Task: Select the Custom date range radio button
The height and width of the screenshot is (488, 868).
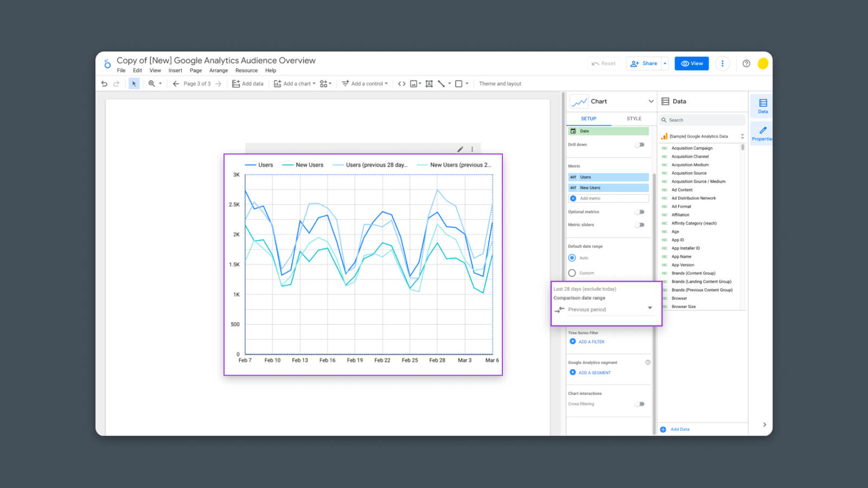Action: tap(572, 273)
